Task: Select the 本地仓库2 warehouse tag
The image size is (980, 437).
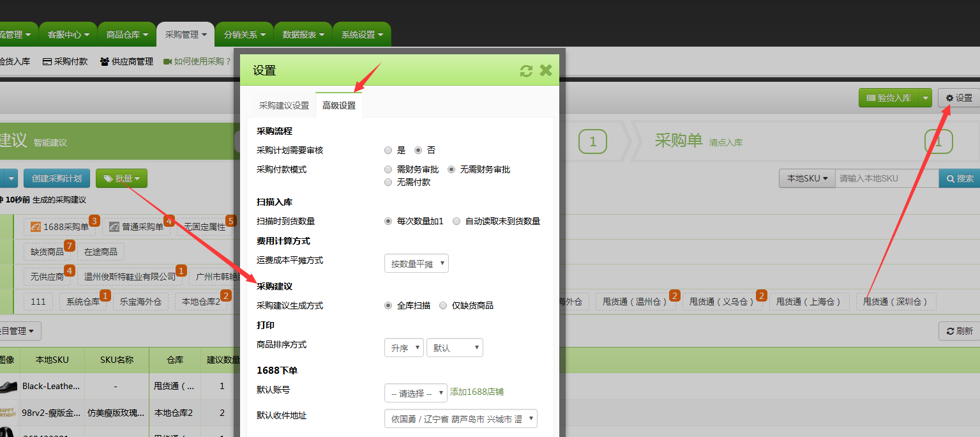Action: (201, 302)
